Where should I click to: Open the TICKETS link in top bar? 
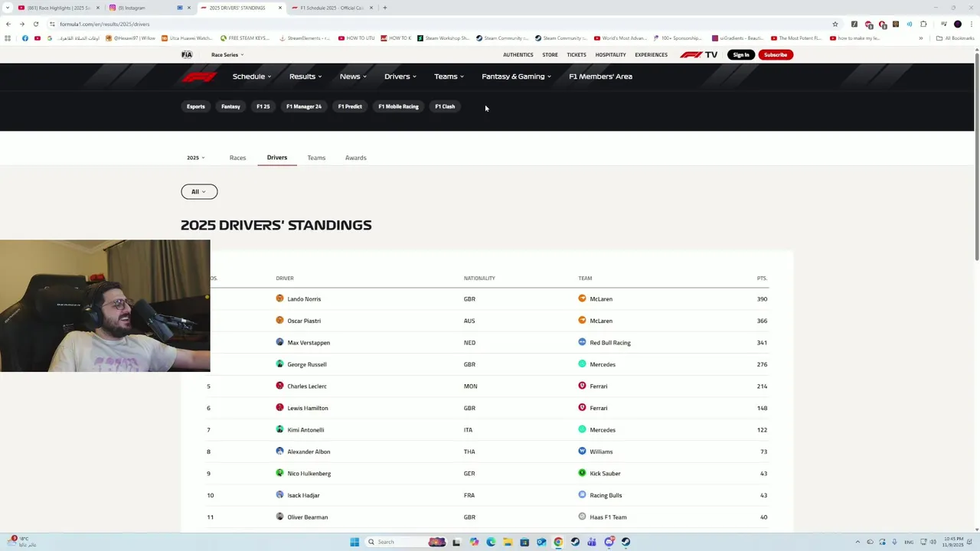577,54
